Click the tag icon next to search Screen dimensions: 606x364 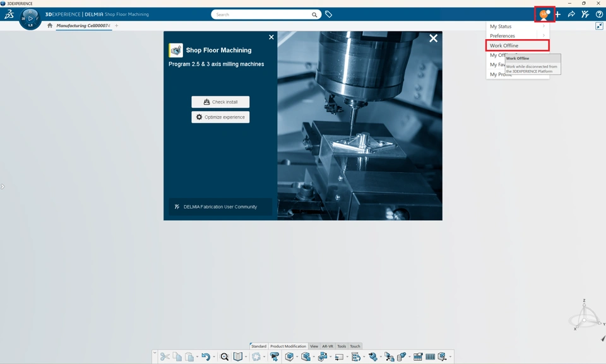[x=328, y=15]
